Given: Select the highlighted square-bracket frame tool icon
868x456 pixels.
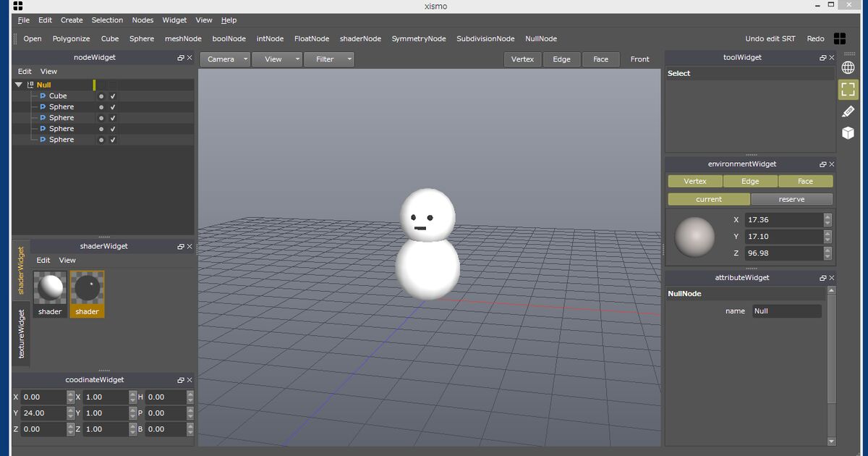Looking at the screenshot, I should tap(848, 90).
